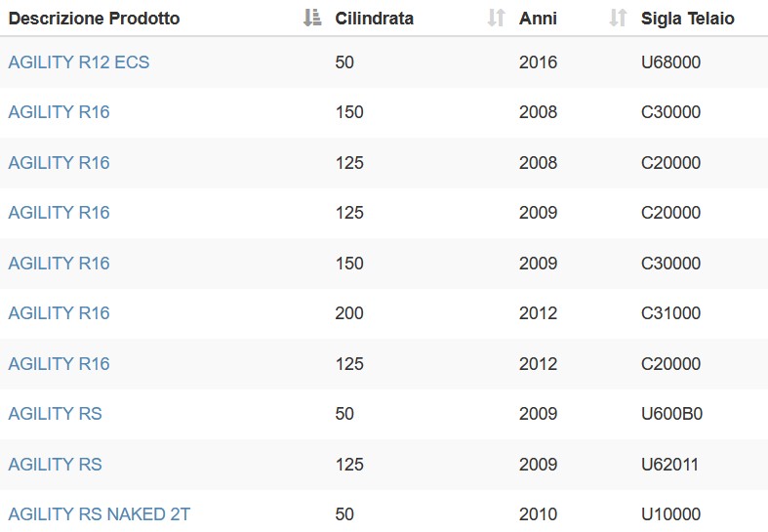Select the Sigla Telaio column header

pos(688,19)
